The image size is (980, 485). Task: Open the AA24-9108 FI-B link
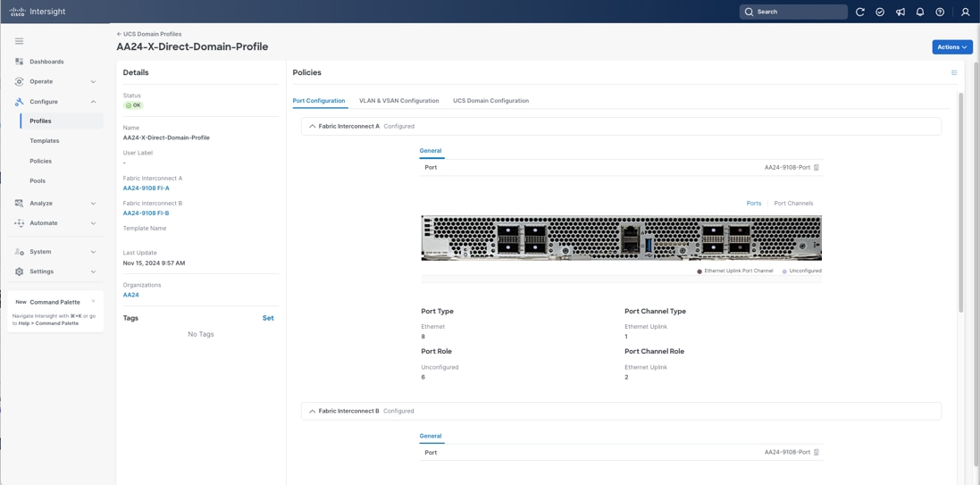pos(147,213)
